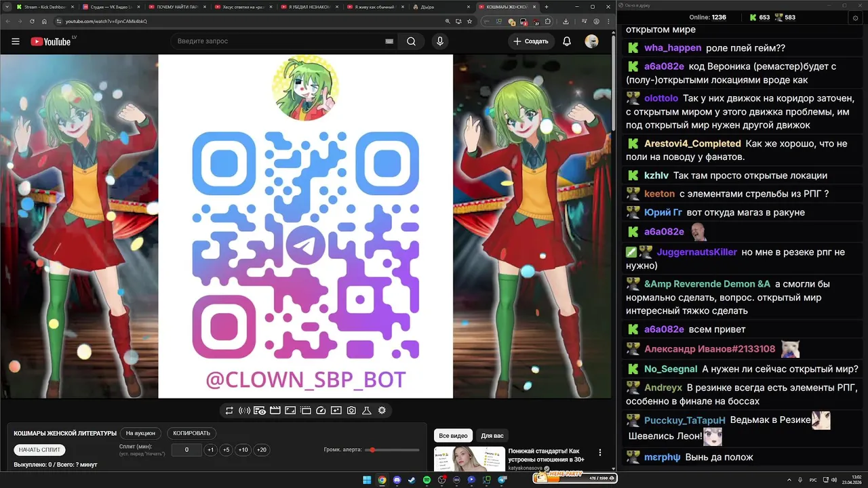868x488 pixels.
Task: Open Spotify from the taskbar
Action: [x=427, y=480]
